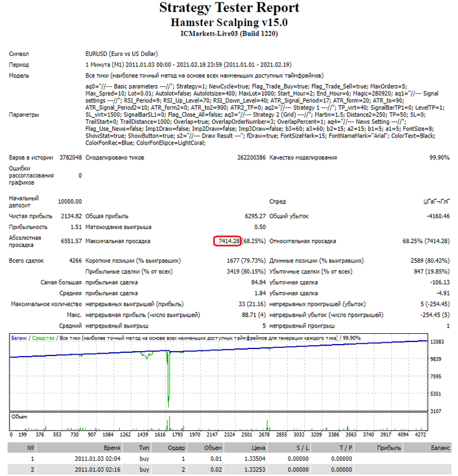Click gross profit value "6295.27"

pyautogui.click(x=255, y=216)
